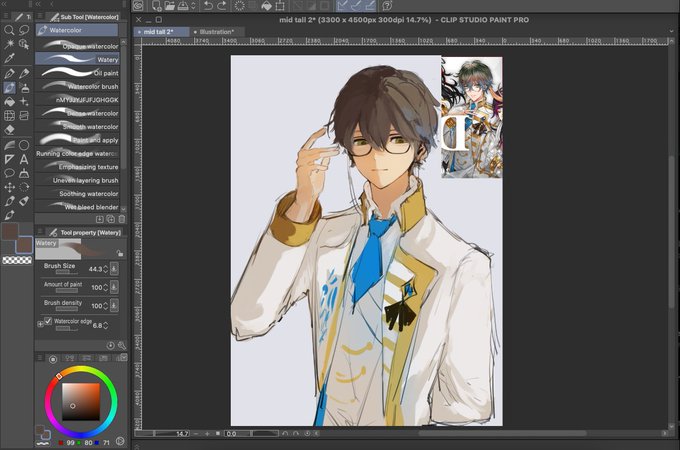Select transparent color checkered swatch
The width and height of the screenshot is (680, 450).
tap(17, 260)
